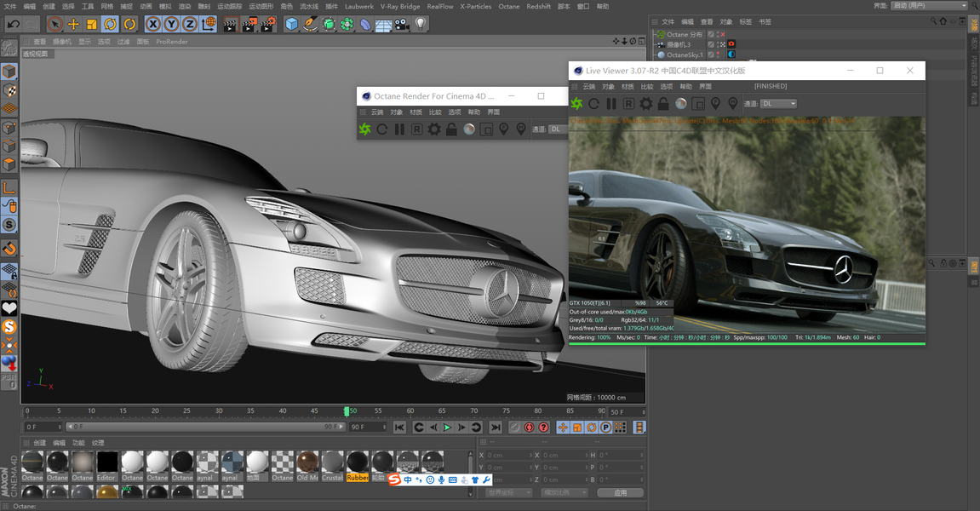Toggle visibility dots for Octane 分布 object
The height and width of the screenshot is (511, 980).
click(x=718, y=34)
